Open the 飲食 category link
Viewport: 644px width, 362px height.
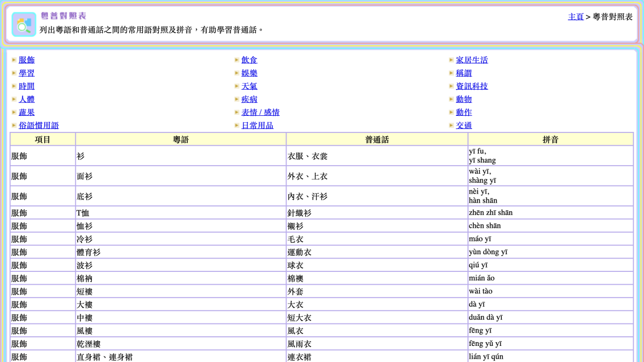point(250,60)
